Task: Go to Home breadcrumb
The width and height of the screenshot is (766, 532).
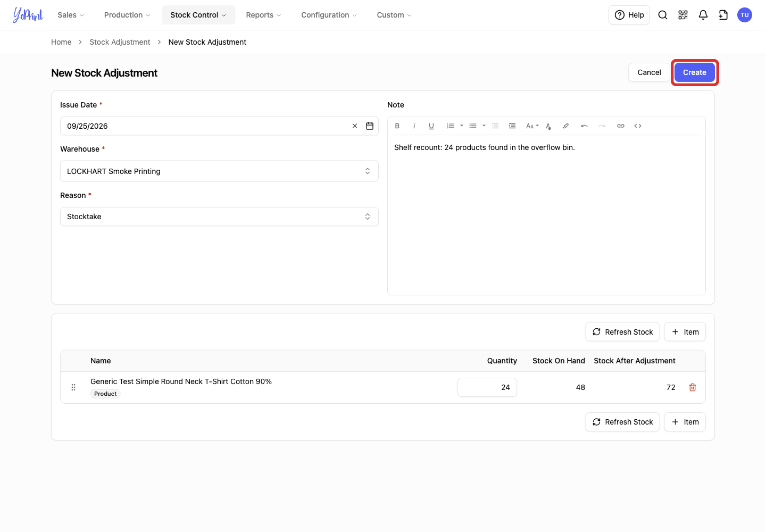Action: (61, 42)
